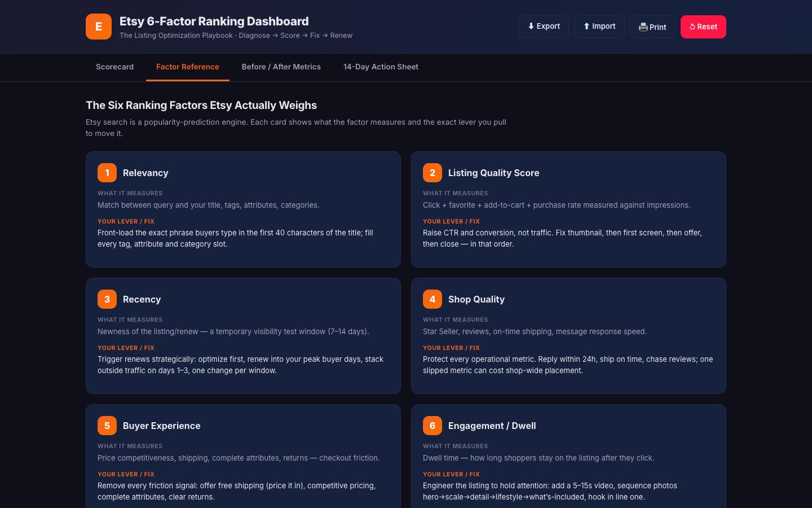Click 'Front-load the exact phrase buyers type' text

click(x=235, y=238)
